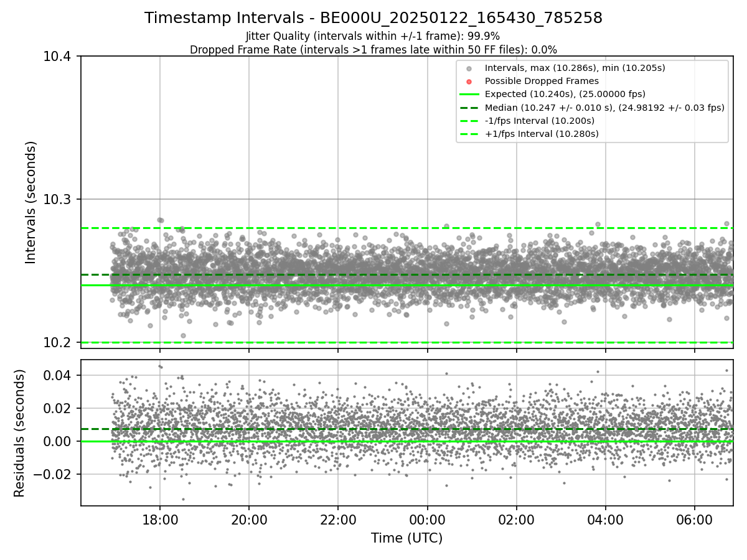The image size is (747, 560).
Task: Click the "10.4" y-axis tick label
Action: click(x=58, y=57)
